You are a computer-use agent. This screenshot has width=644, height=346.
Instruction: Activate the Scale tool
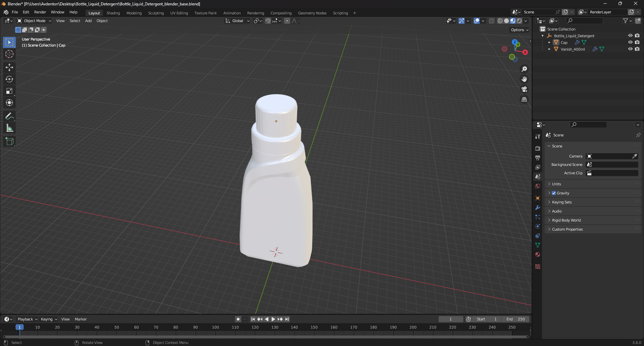pos(9,91)
